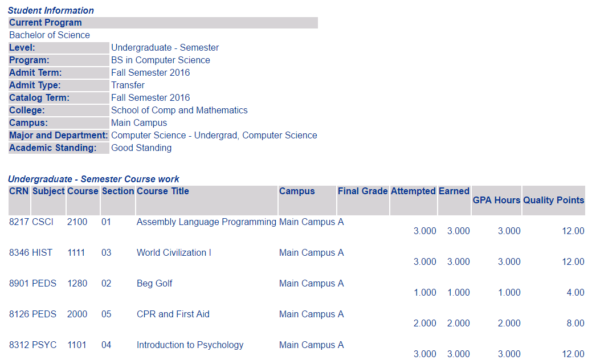Click CPR and First Aid course title
Viewport: 592px width, 364px height.
point(173,314)
